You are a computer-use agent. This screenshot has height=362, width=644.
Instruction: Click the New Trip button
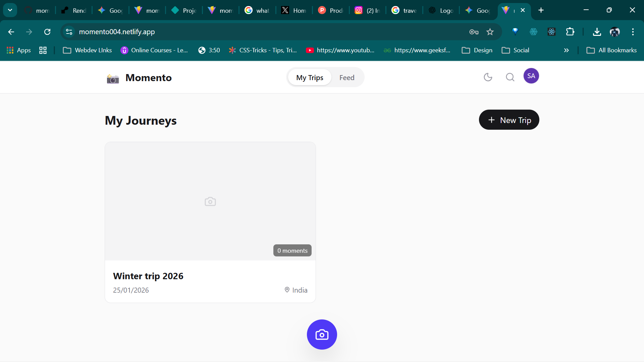(x=509, y=120)
